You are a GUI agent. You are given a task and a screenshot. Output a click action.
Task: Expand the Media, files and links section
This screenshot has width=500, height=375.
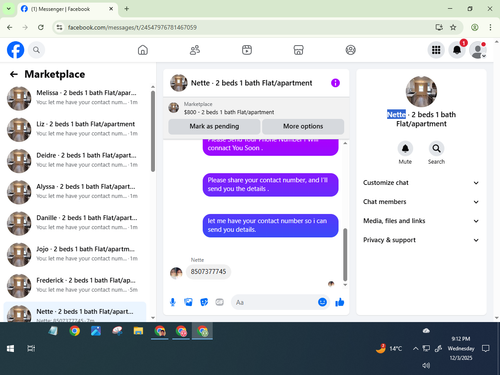(421, 221)
